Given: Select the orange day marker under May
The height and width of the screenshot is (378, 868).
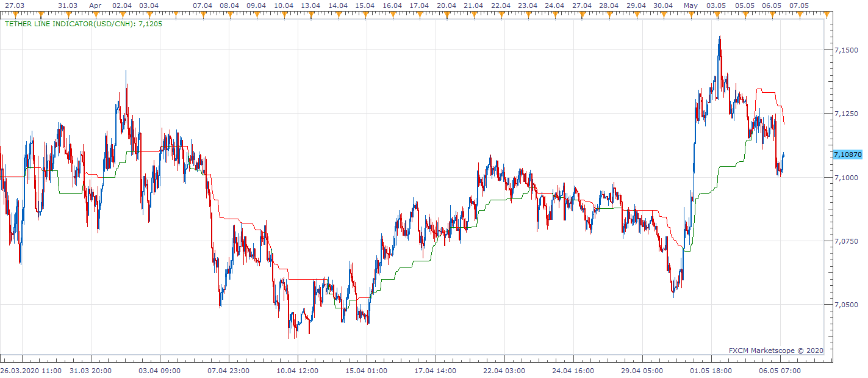Looking at the screenshot, I should 691,14.
